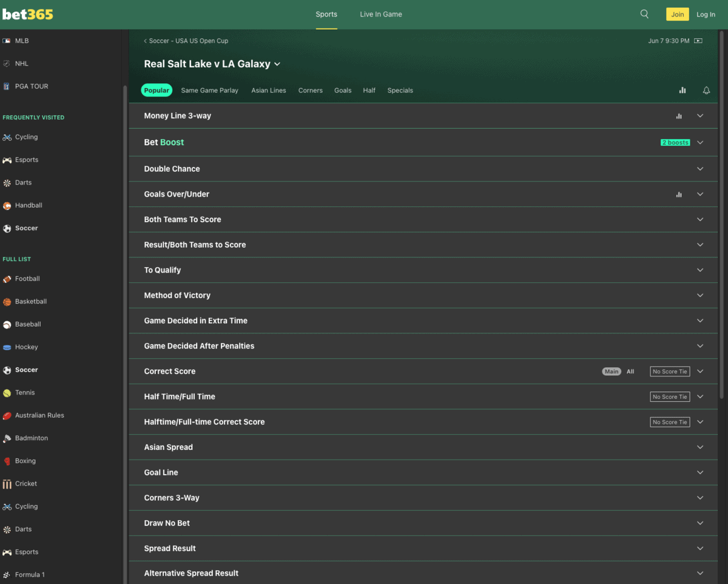Click the Cycling icon in Full List
This screenshot has width=728, height=584.
pos(7,507)
